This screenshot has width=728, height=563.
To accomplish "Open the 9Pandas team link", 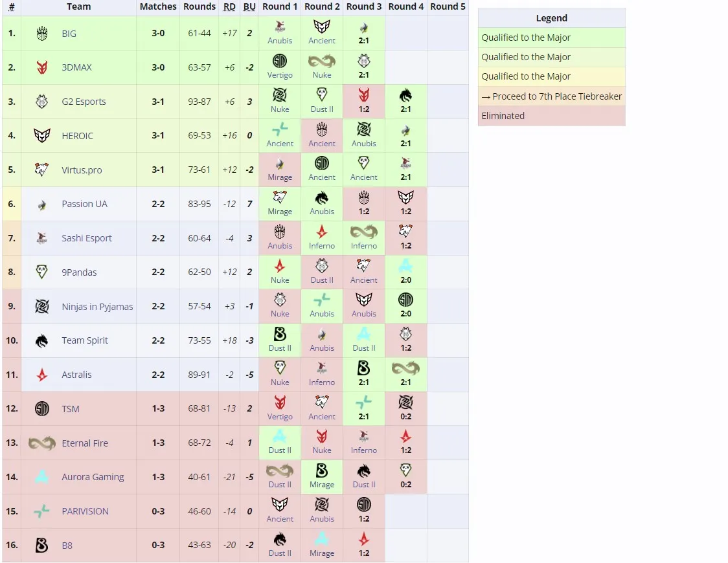I will [79, 272].
